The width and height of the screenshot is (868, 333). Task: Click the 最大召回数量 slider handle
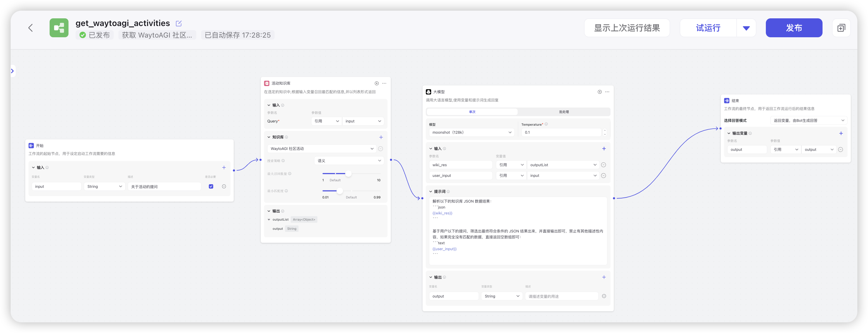tap(348, 173)
